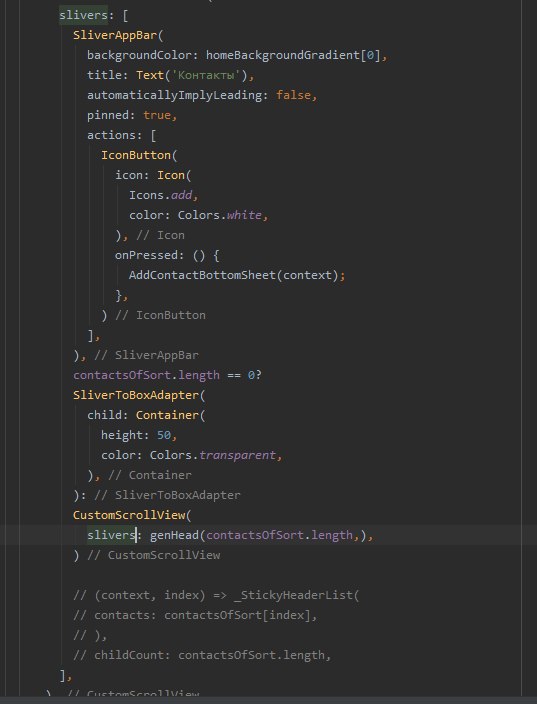Click the 'Контакты' string literal
Image resolution: width=537 pixels, height=704 pixels.
[x=206, y=75]
